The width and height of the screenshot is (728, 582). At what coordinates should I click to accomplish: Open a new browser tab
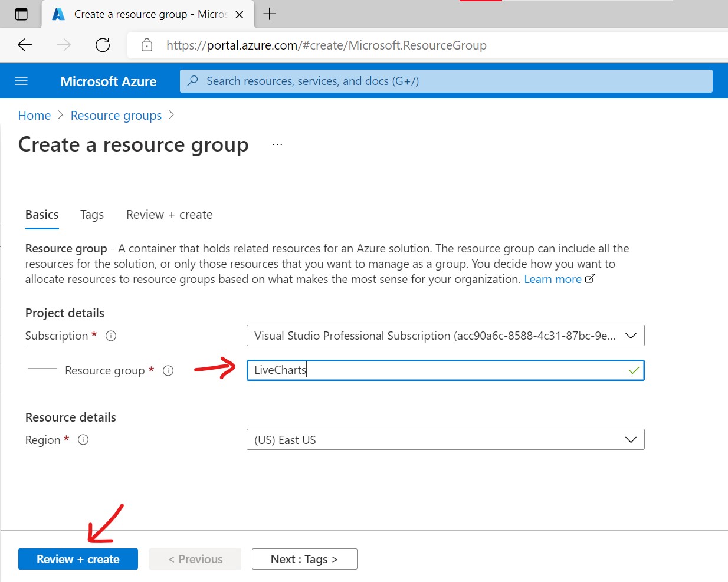coord(269,14)
